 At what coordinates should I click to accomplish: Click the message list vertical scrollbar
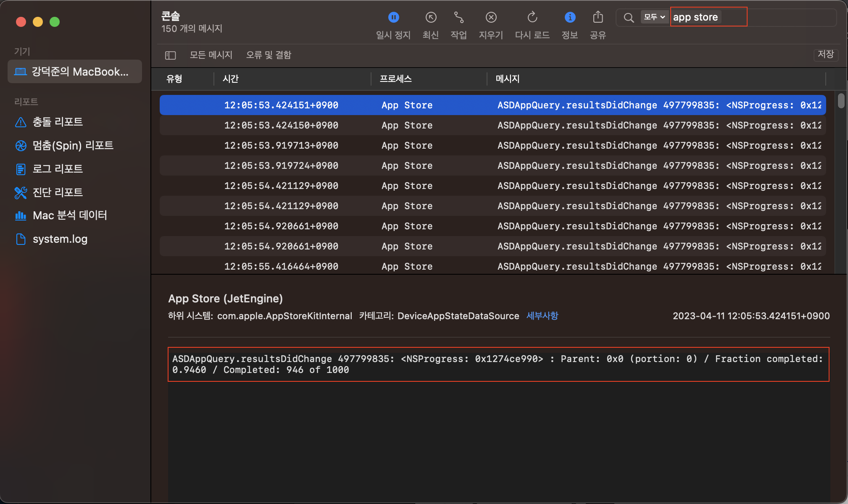(841, 101)
